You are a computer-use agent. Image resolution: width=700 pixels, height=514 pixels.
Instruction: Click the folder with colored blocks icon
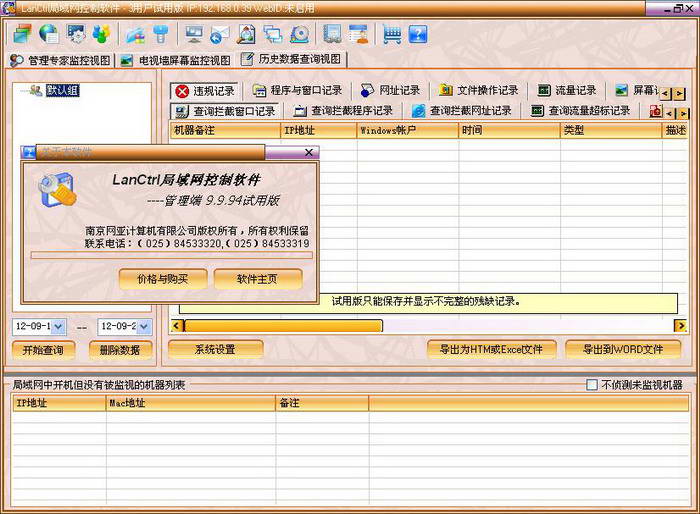pos(135,34)
